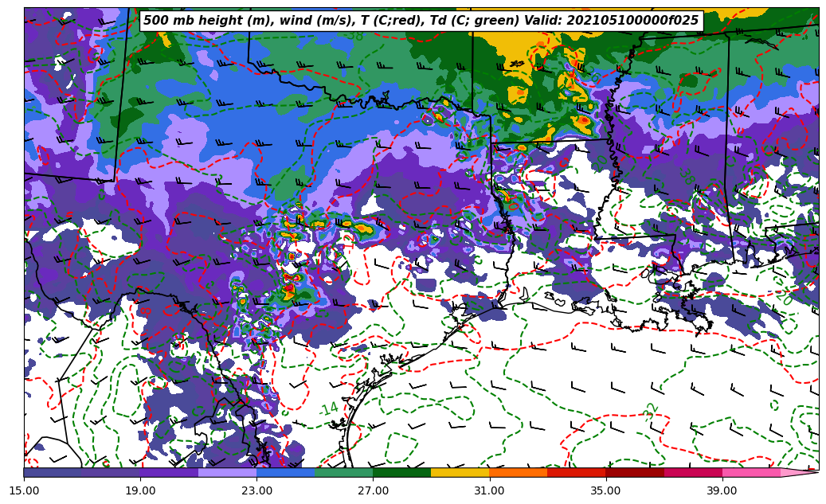Click the medium green colorbar segment
826x504 pixels.
(343, 472)
